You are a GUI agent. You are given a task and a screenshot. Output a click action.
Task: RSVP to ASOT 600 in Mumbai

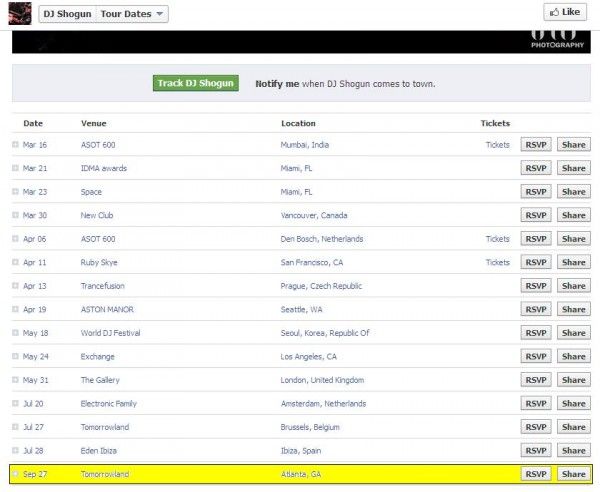point(536,145)
